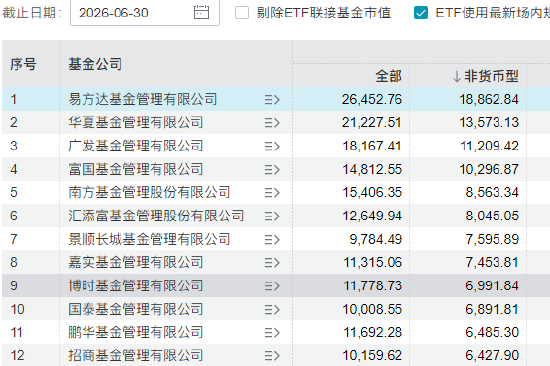Uncheck the ETF使用最新场内规模 checkbox
Screen dimensions: 550x366
[421, 13]
